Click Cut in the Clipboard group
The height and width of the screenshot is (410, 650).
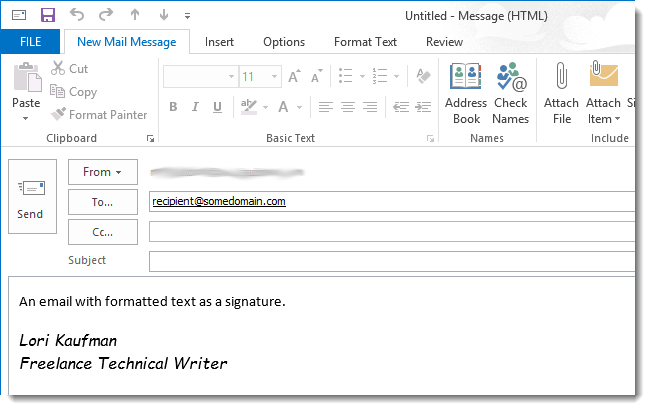(69, 68)
